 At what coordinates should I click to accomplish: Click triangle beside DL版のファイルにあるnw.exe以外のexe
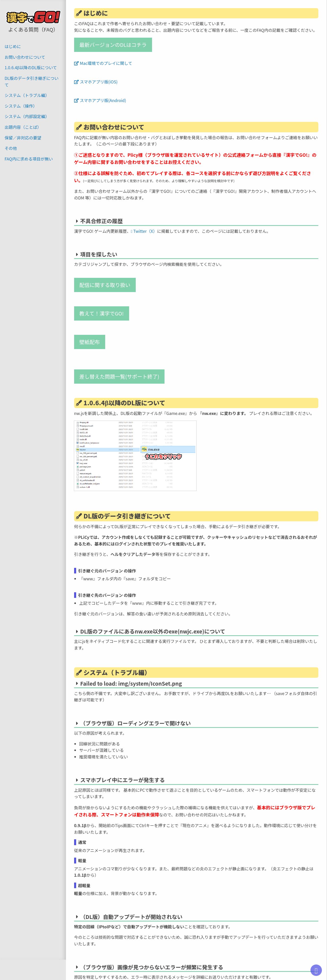click(x=77, y=631)
